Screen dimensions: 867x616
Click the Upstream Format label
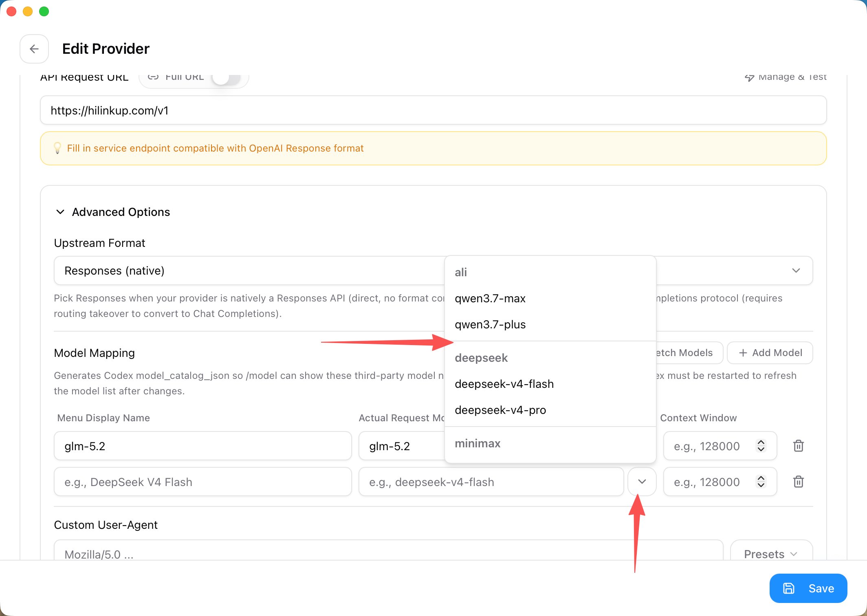pyautogui.click(x=99, y=243)
